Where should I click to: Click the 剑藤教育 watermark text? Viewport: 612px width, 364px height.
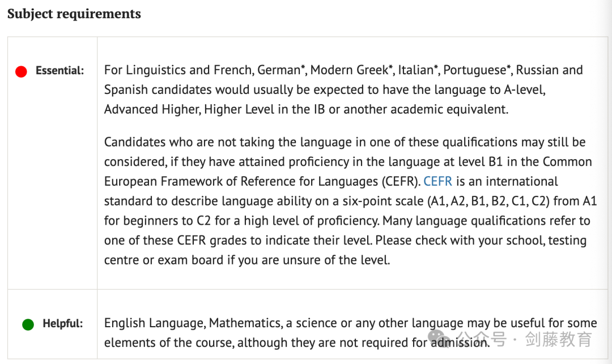click(x=559, y=339)
